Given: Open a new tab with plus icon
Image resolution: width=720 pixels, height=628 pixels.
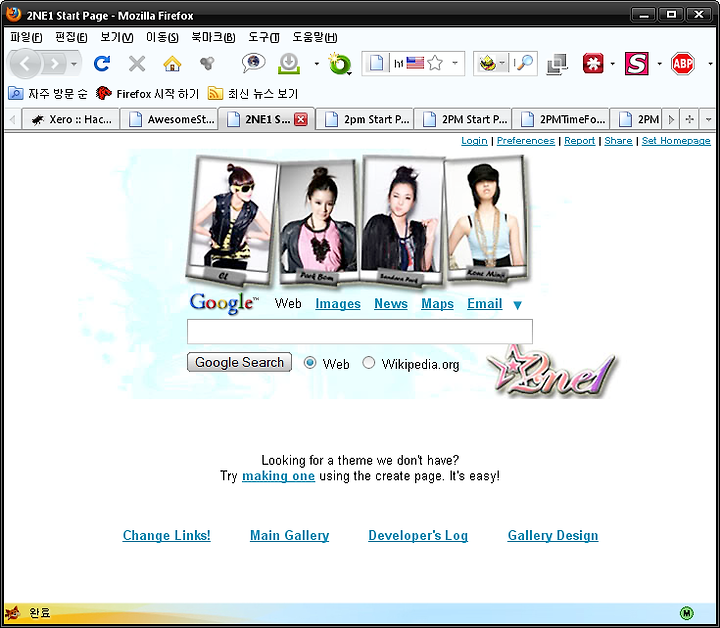Looking at the screenshot, I should [689, 119].
